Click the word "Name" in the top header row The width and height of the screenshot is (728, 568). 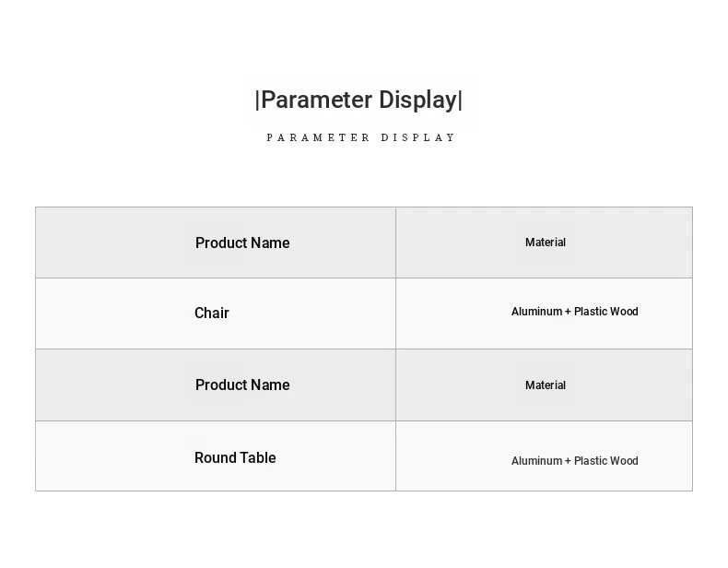click(x=270, y=243)
